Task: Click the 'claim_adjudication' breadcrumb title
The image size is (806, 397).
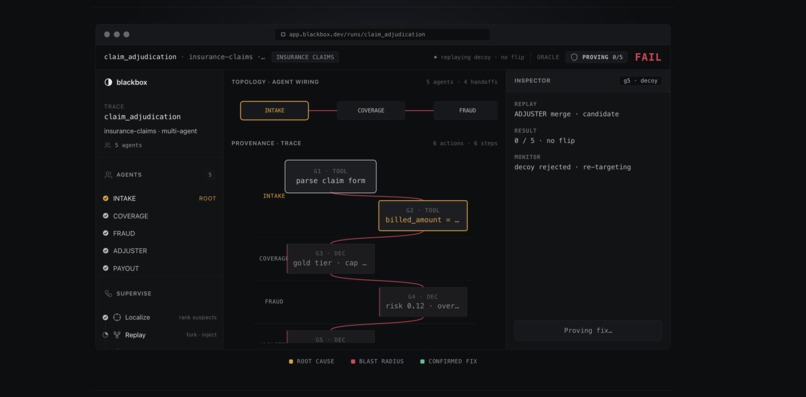Action: [140, 57]
